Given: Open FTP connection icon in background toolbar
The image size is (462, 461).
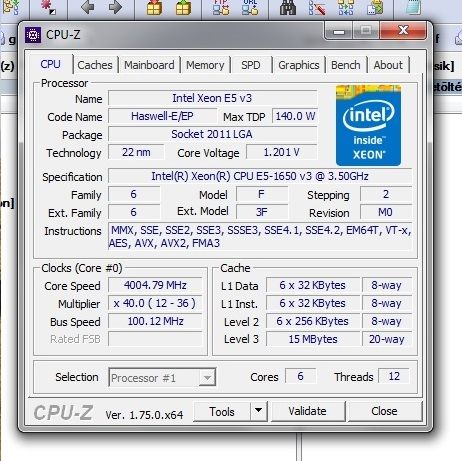Looking at the screenshot, I should click(221, 7).
